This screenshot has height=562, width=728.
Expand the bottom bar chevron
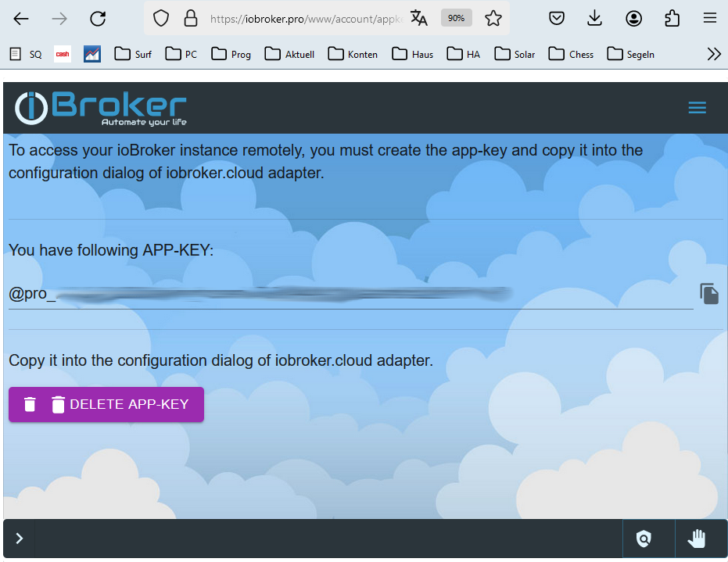tap(19, 539)
